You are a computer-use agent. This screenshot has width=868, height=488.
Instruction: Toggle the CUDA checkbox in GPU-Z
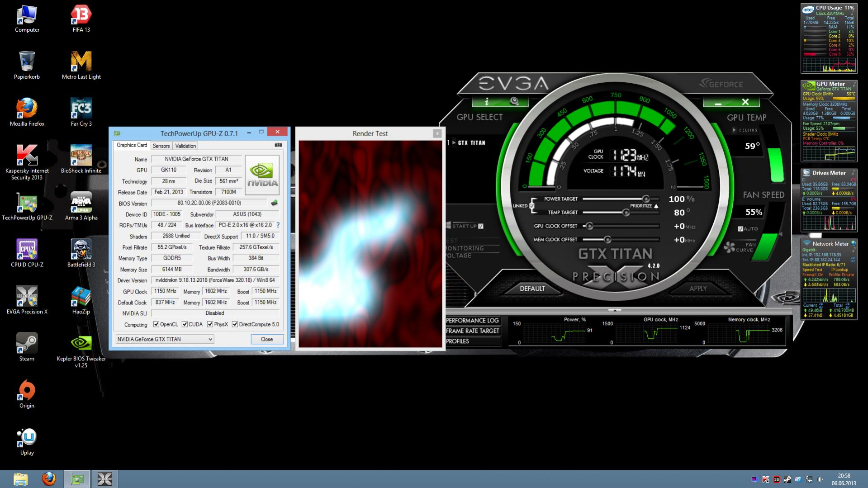tap(185, 324)
